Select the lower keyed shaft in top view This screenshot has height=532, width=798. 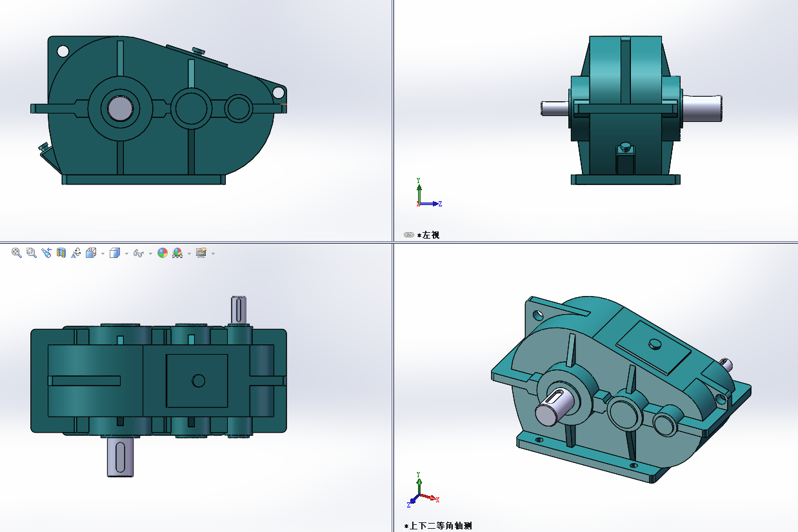120,456
